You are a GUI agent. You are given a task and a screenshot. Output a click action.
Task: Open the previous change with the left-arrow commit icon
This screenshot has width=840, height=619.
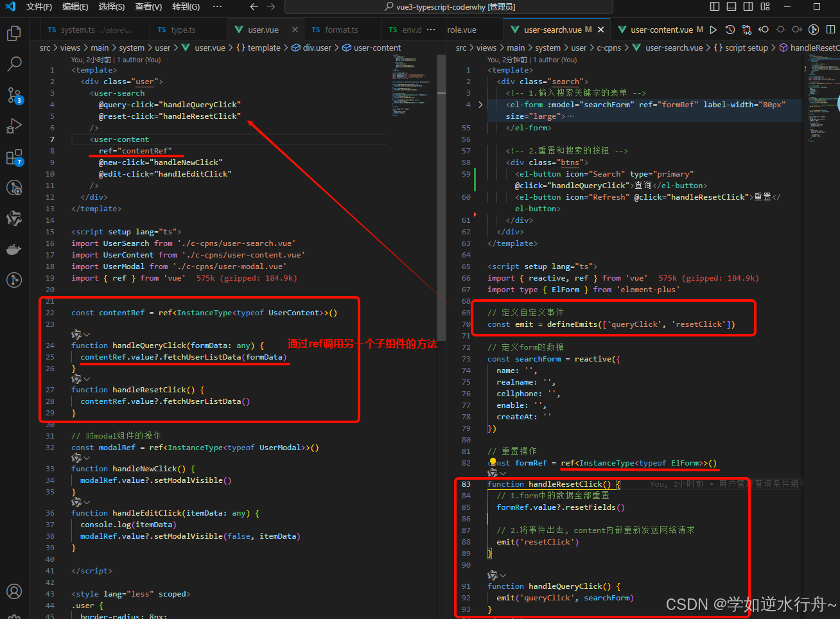(x=764, y=30)
